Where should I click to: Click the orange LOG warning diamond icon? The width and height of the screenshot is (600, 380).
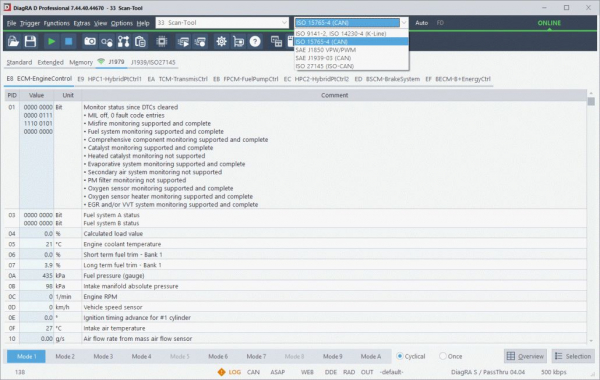pyautogui.click(x=221, y=372)
